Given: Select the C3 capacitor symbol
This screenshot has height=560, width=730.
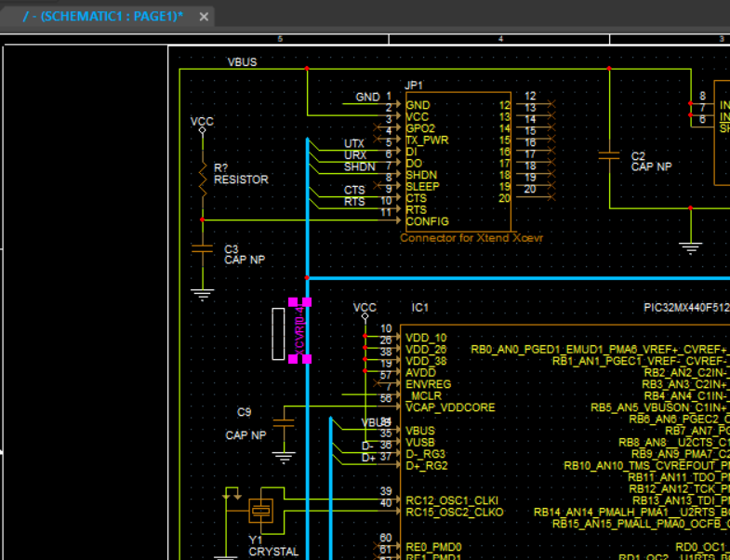Looking at the screenshot, I should [203, 249].
